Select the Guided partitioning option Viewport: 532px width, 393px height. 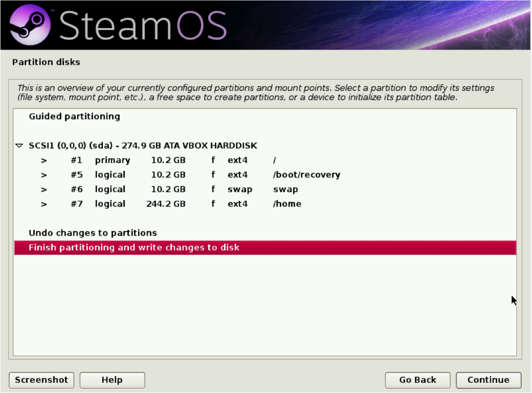click(x=74, y=116)
